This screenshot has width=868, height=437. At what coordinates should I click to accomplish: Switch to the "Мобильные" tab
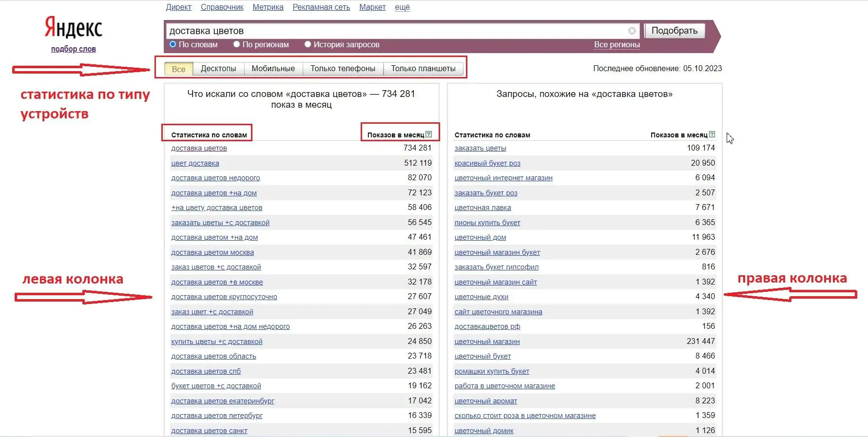(273, 69)
